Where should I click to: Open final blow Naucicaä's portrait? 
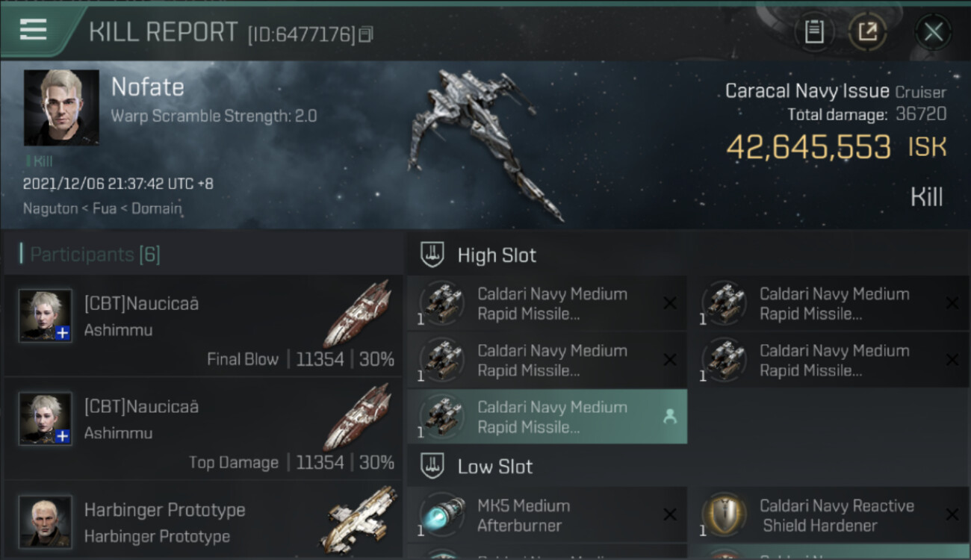[x=46, y=316]
